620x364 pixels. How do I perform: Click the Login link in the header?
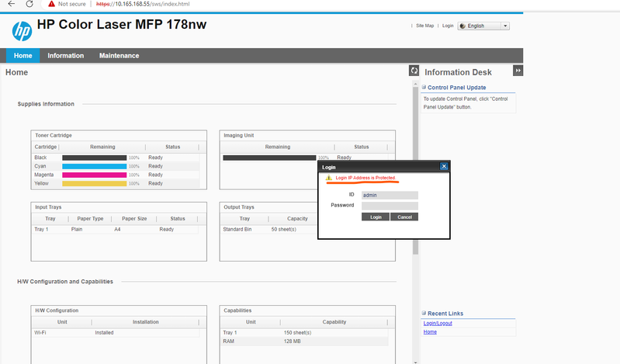tap(448, 26)
